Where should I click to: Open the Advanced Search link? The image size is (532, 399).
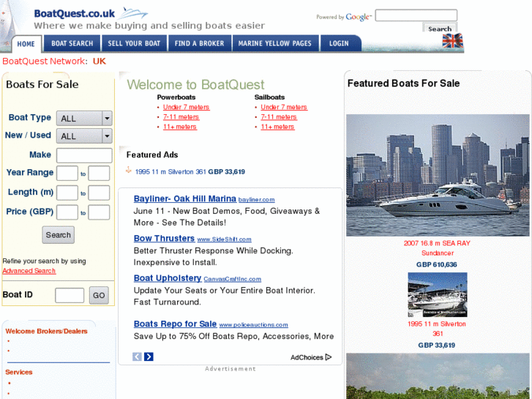[29, 271]
